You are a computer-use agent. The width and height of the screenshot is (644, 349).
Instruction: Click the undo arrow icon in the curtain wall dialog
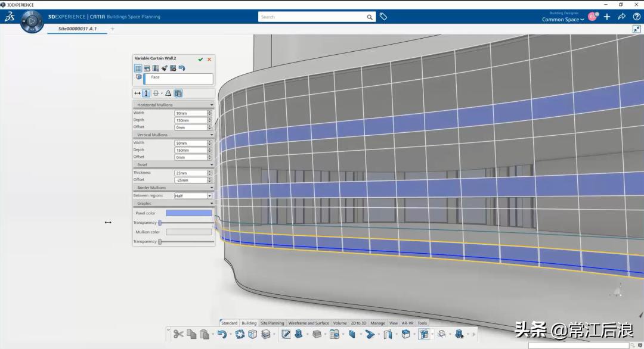[181, 68]
